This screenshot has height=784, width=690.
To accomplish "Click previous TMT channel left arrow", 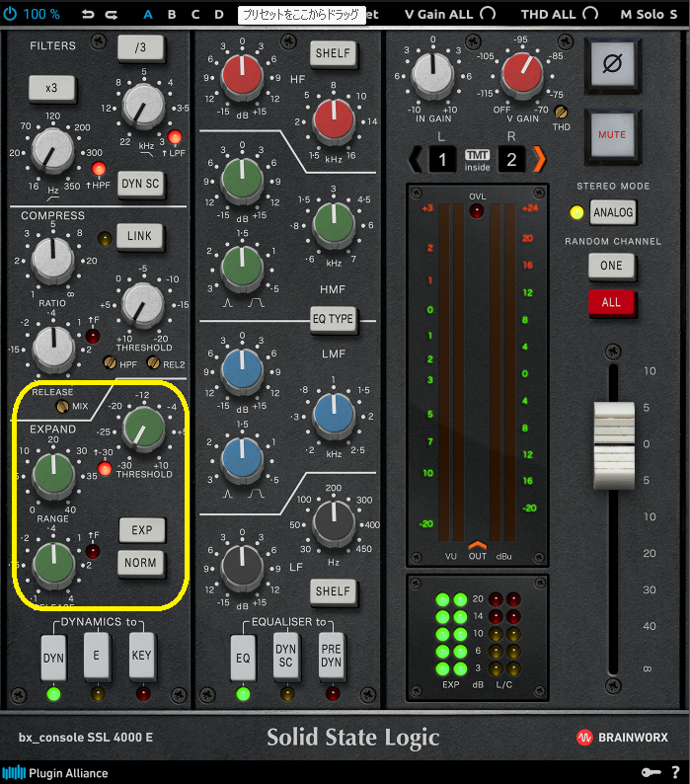I will 416,160.
